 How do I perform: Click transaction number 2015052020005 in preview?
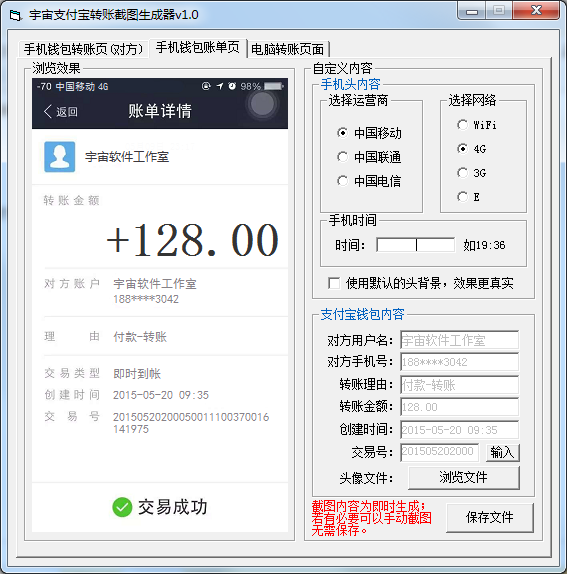pos(191,423)
